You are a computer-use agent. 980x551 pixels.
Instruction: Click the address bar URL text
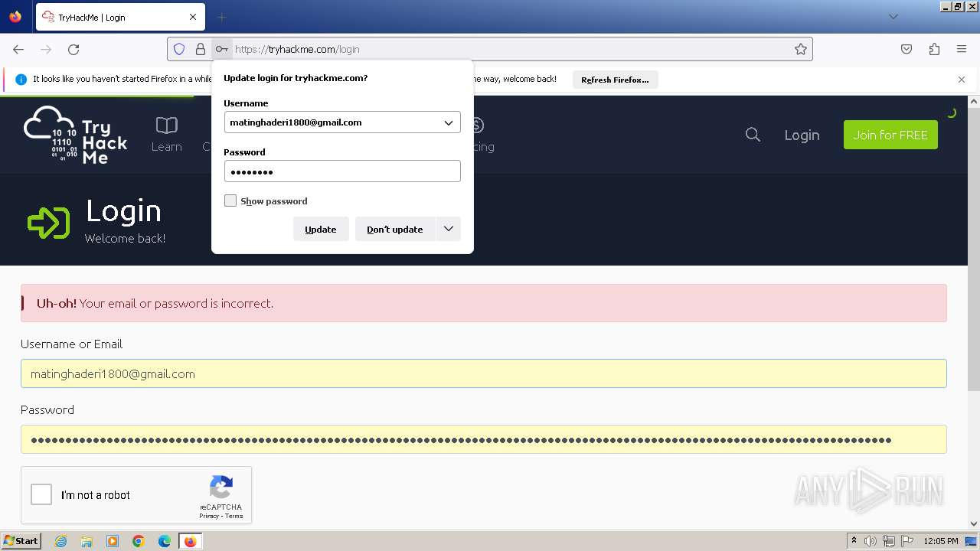pyautogui.click(x=297, y=49)
